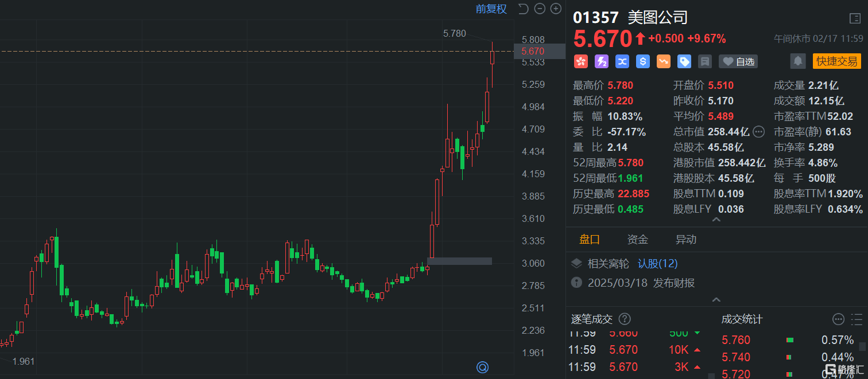Click the info circle next to 总市值

pyautogui.click(x=759, y=132)
